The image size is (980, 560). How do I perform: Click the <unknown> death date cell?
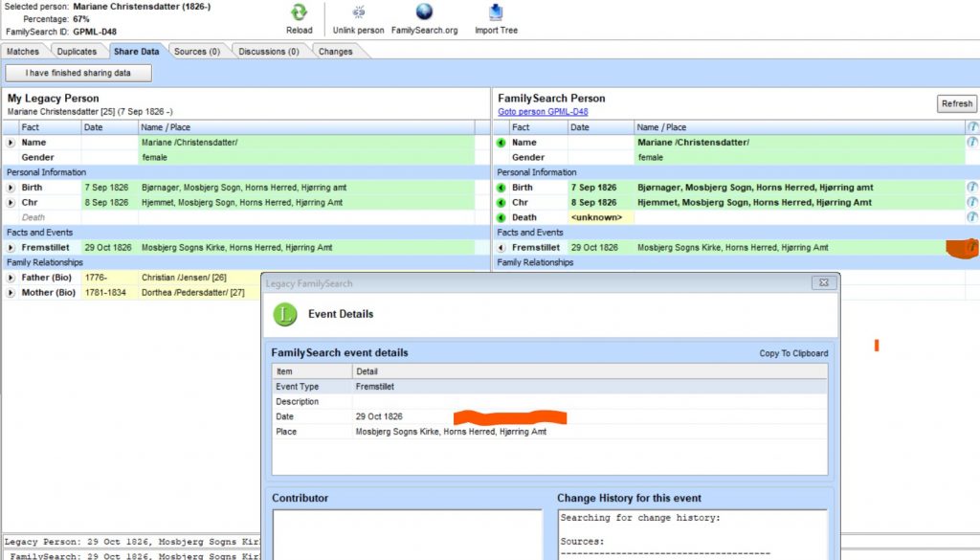click(600, 217)
